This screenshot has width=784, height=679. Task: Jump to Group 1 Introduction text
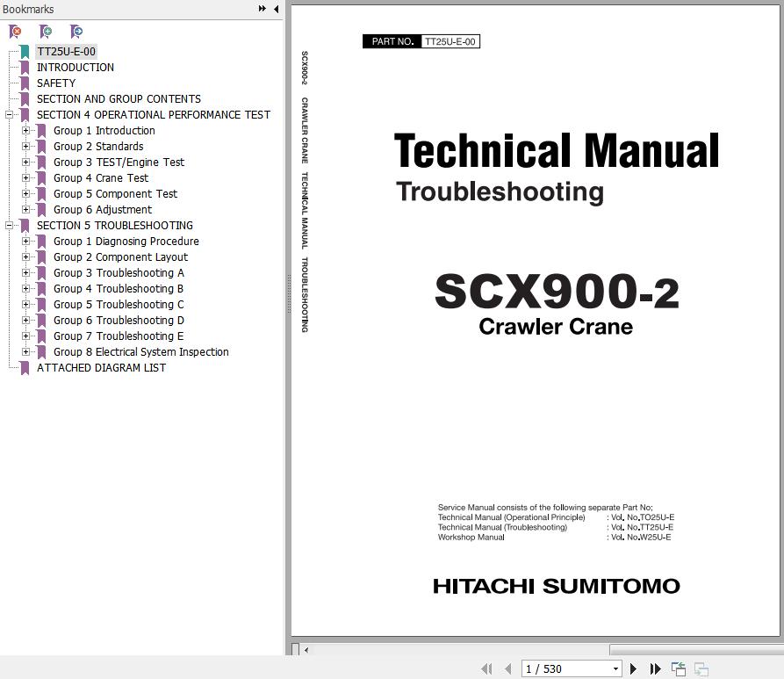(x=104, y=131)
